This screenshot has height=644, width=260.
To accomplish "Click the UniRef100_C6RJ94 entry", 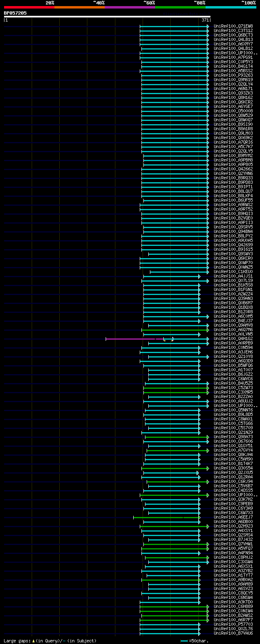I will [x=233, y=481].
